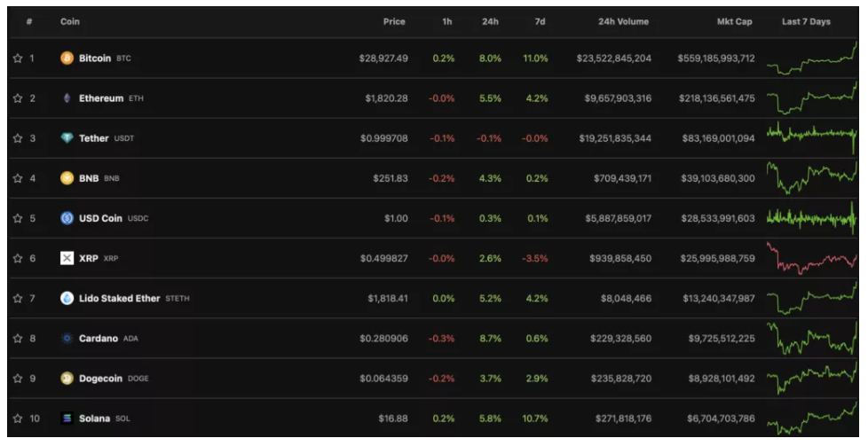Toggle favorite star for Bitcoin row

tap(17, 59)
